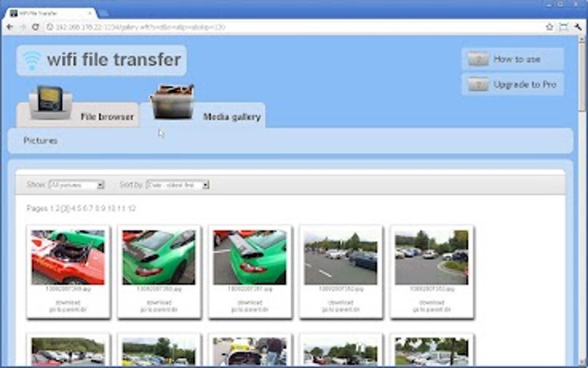Open the second thumbnail showing green Porsche rear
Image resolution: width=588 pixels, height=368 pixels.
[x=159, y=257]
